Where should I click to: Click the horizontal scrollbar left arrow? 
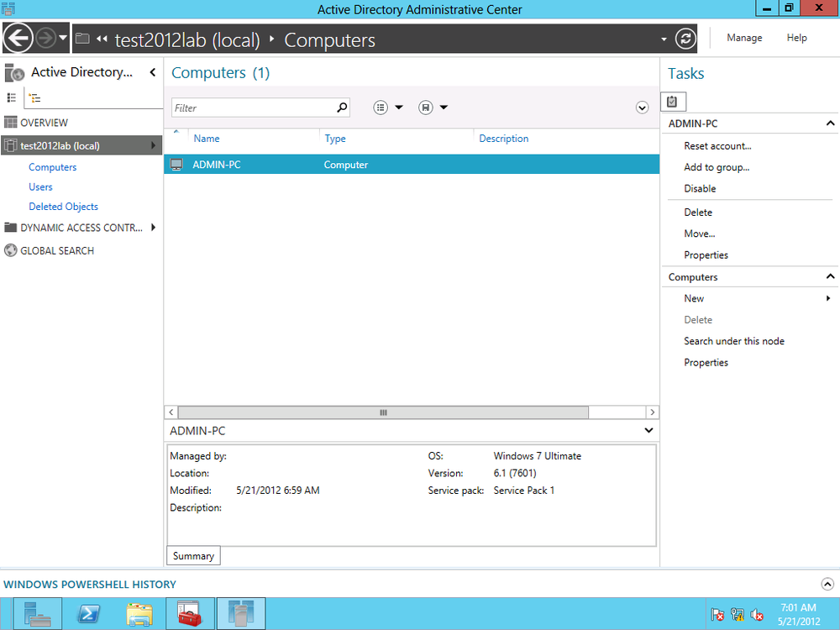(171, 412)
